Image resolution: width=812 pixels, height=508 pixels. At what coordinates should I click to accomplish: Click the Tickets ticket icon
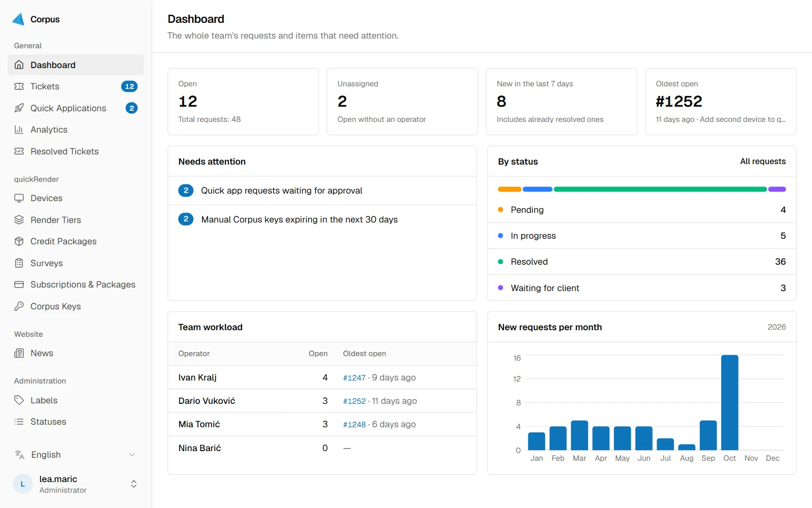[19, 86]
